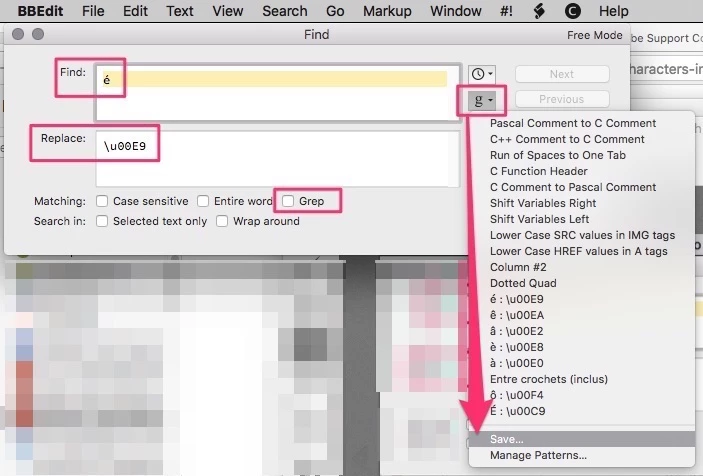Open the Edit menu
Screen dimensions: 703x476
pos(135,11)
